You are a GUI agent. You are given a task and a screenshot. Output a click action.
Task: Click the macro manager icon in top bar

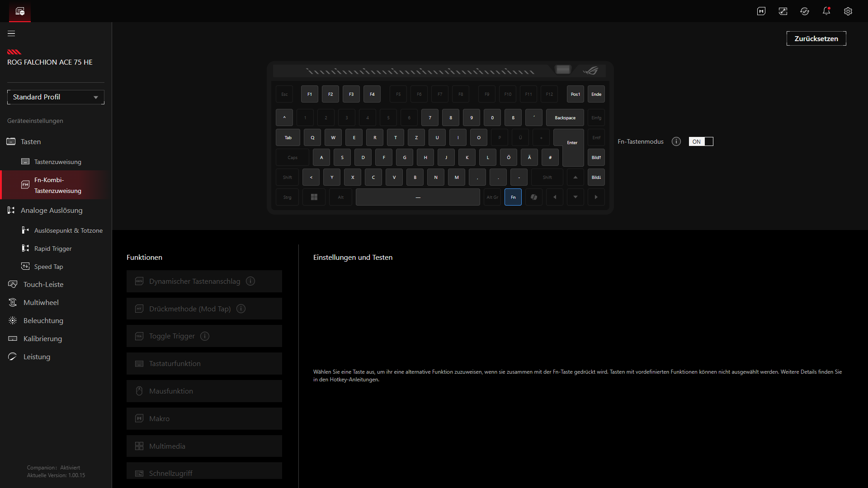[x=761, y=11]
